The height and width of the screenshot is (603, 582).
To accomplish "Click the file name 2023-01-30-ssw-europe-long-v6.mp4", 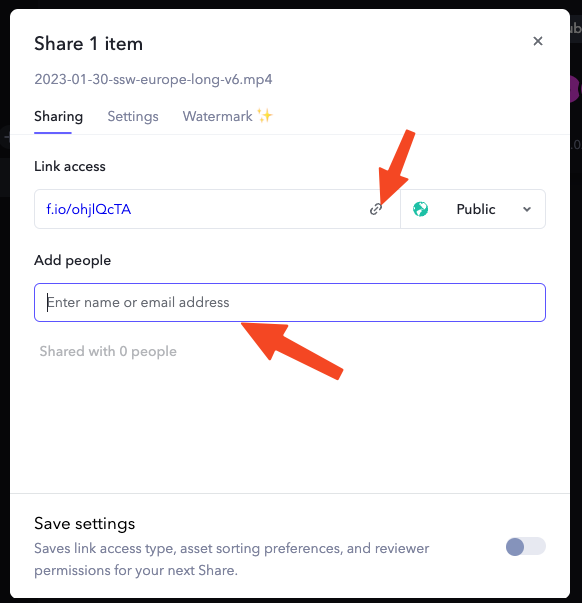I will click(x=153, y=80).
